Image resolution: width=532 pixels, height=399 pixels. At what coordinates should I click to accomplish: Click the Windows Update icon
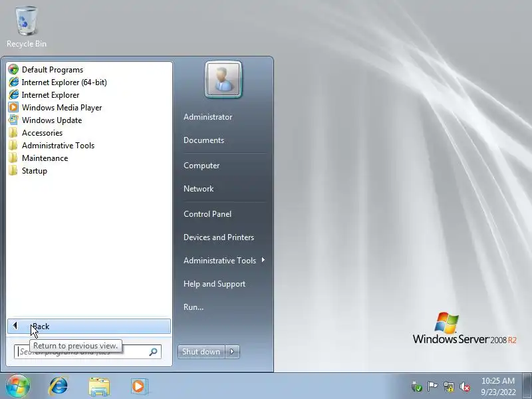pos(13,120)
